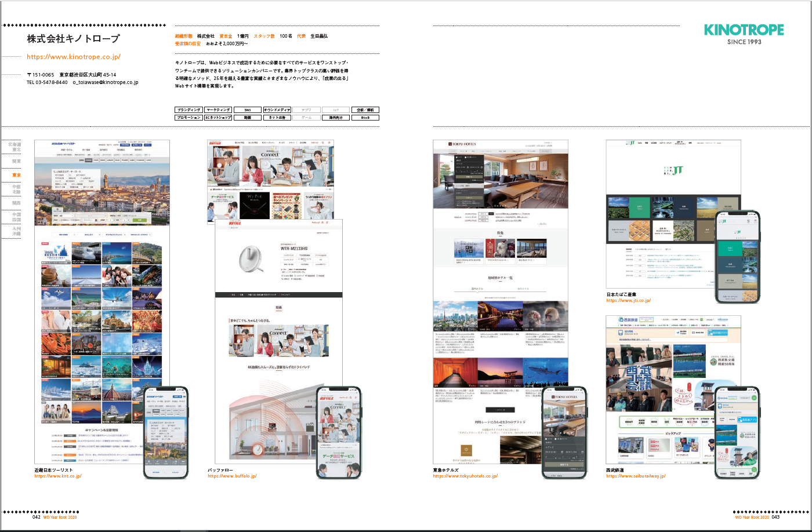
Task: Enable the grayed-out ゲーム tag
Action: tap(306, 117)
